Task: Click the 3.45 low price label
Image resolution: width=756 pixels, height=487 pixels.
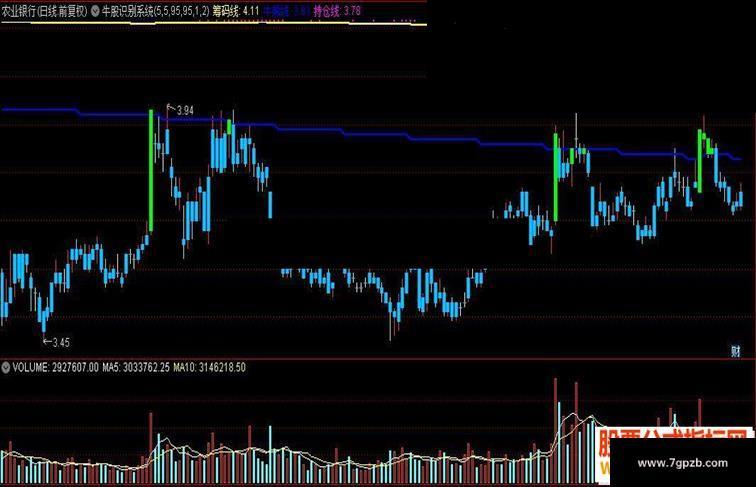Action: tap(61, 343)
